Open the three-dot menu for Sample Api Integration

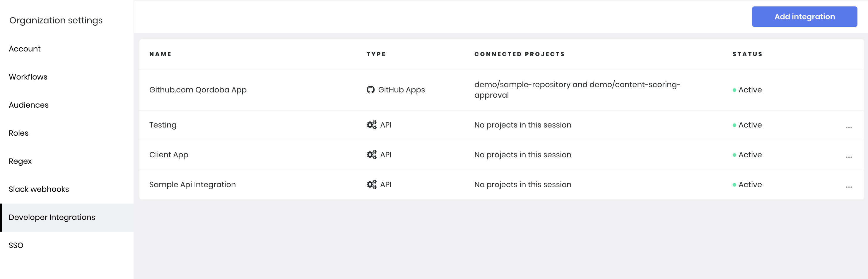coord(848,187)
